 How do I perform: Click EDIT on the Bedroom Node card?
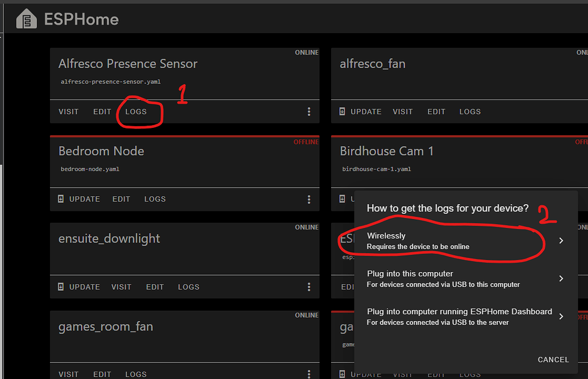[x=121, y=199]
